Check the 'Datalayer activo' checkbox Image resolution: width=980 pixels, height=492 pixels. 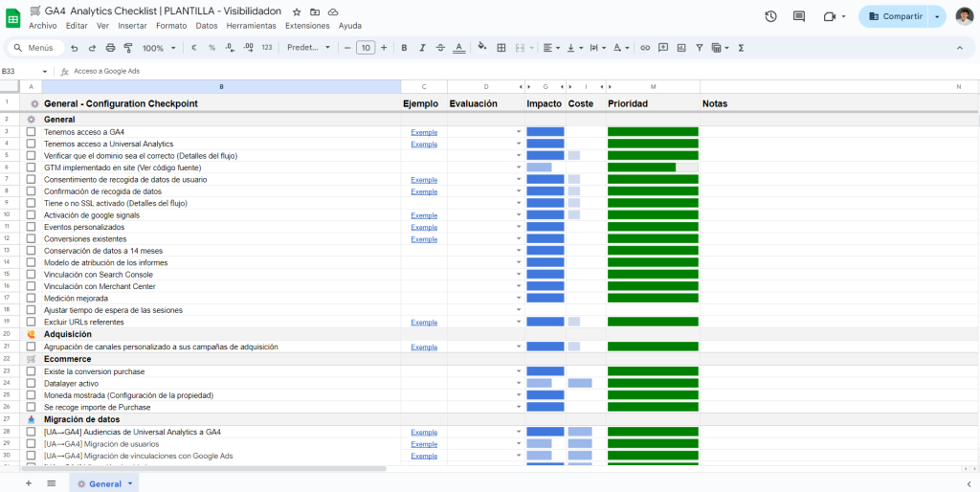(x=32, y=383)
